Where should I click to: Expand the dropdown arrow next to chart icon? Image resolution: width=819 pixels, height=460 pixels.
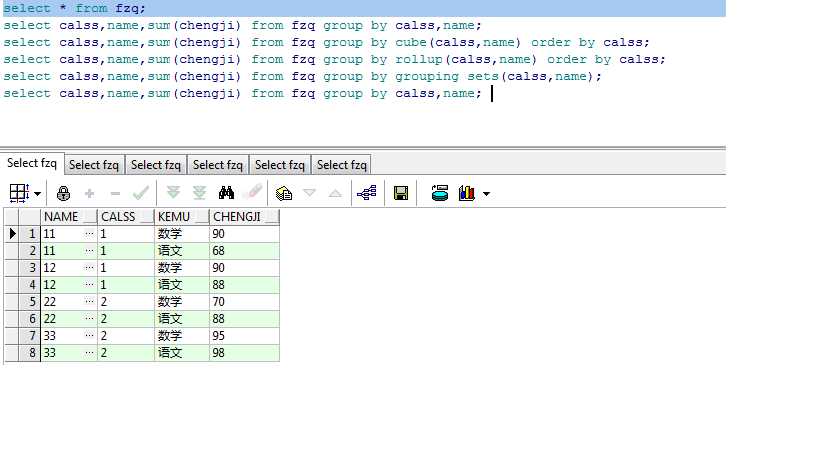pyautogui.click(x=486, y=194)
